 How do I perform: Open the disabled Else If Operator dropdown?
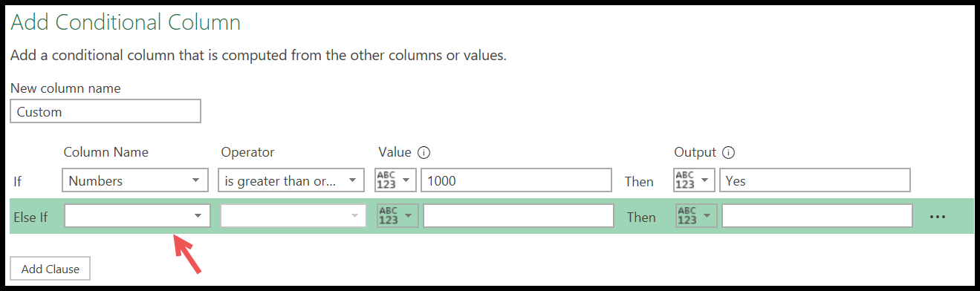294,216
